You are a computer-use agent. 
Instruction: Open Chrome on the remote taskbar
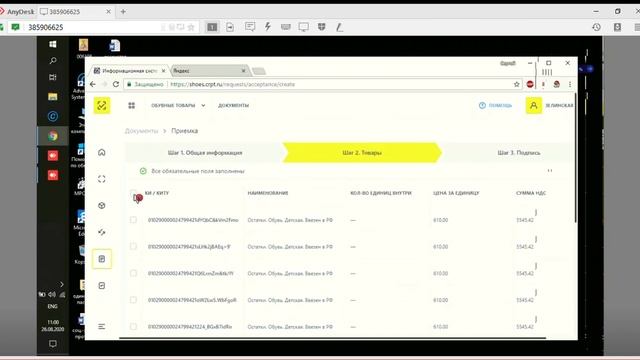coord(53,136)
